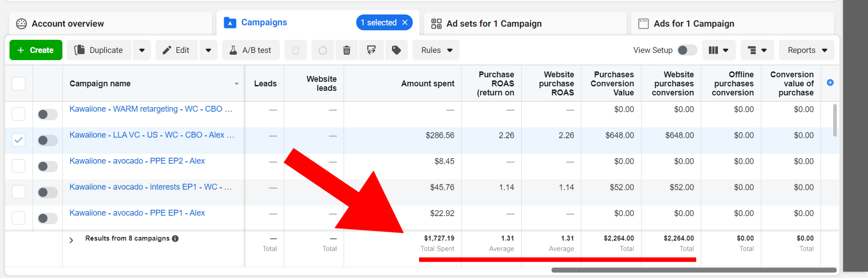This screenshot has height=278, width=868.
Task: Expand the Results from 8 campaigns row
Action: 71,240
